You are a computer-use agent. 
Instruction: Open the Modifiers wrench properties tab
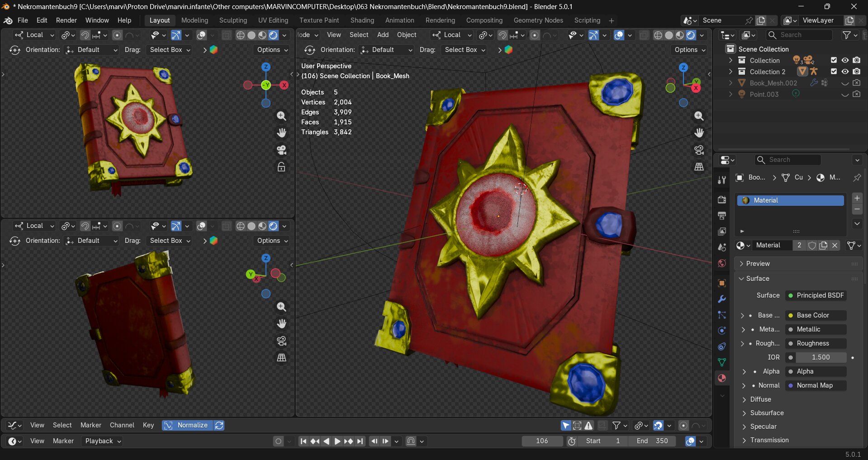[722, 299]
